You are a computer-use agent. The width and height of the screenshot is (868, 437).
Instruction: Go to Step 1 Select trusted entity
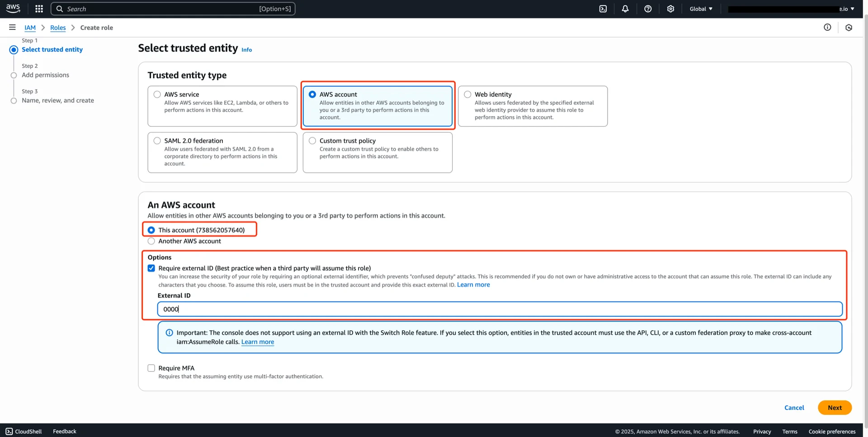(52, 50)
